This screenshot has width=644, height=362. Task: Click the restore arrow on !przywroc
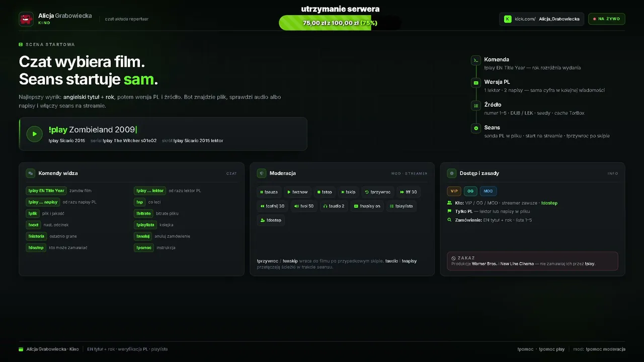point(367,192)
